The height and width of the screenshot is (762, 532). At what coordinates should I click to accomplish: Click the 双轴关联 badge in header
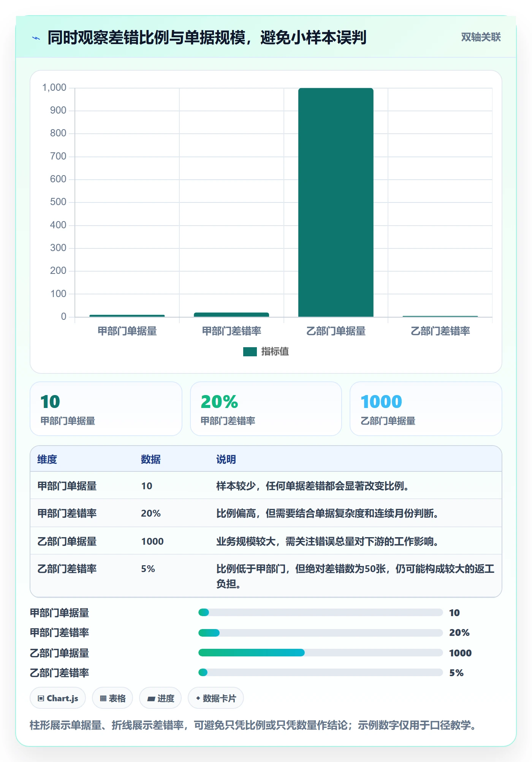[x=481, y=37]
